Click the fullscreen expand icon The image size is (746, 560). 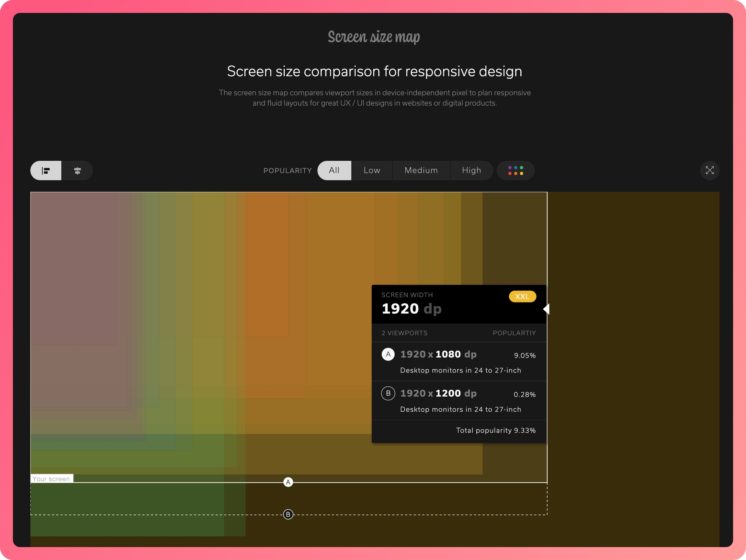point(710,171)
